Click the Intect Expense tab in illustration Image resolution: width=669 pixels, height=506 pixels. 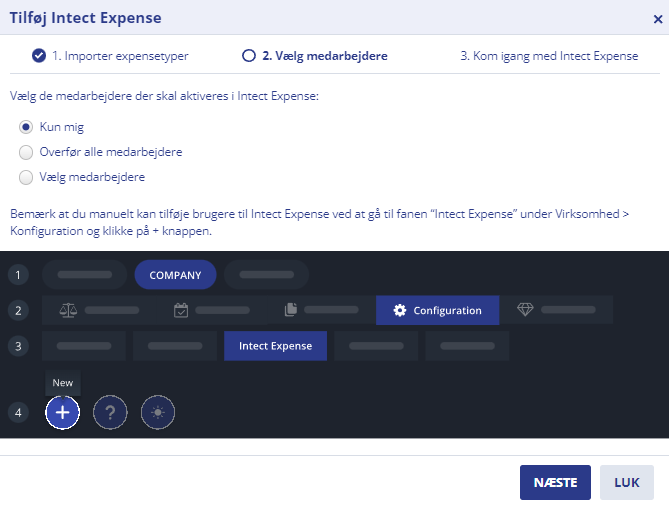pos(275,346)
